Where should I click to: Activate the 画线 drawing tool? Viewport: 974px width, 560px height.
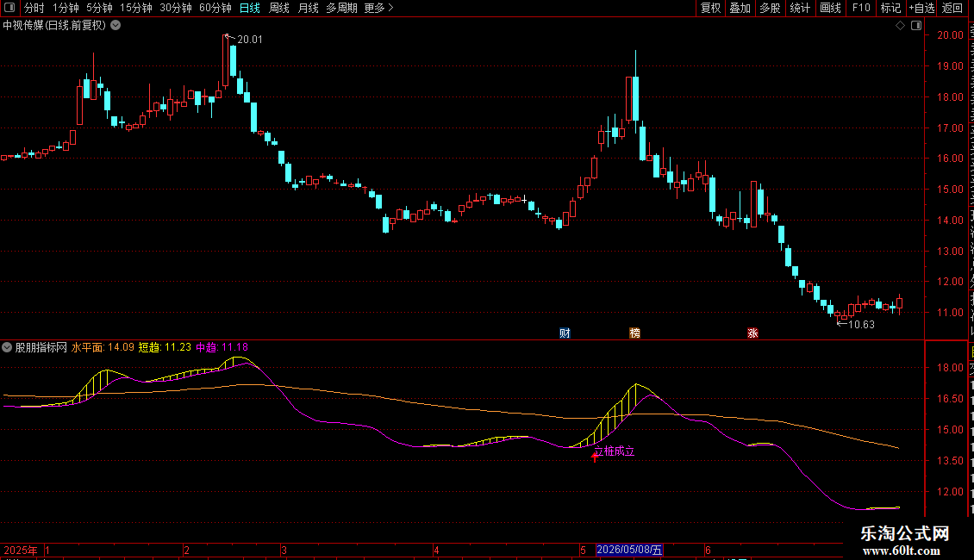[830, 8]
